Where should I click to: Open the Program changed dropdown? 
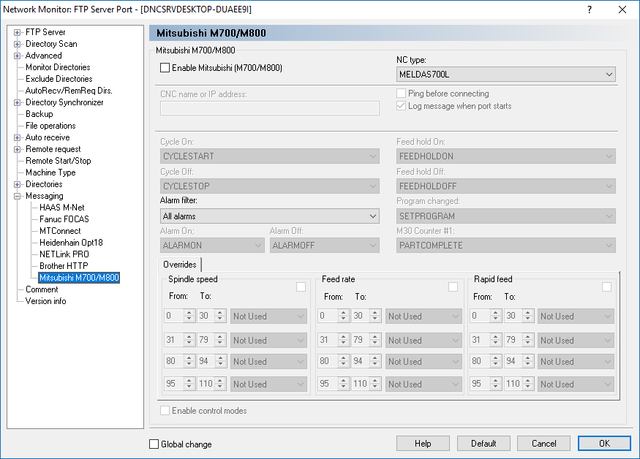pyautogui.click(x=506, y=216)
